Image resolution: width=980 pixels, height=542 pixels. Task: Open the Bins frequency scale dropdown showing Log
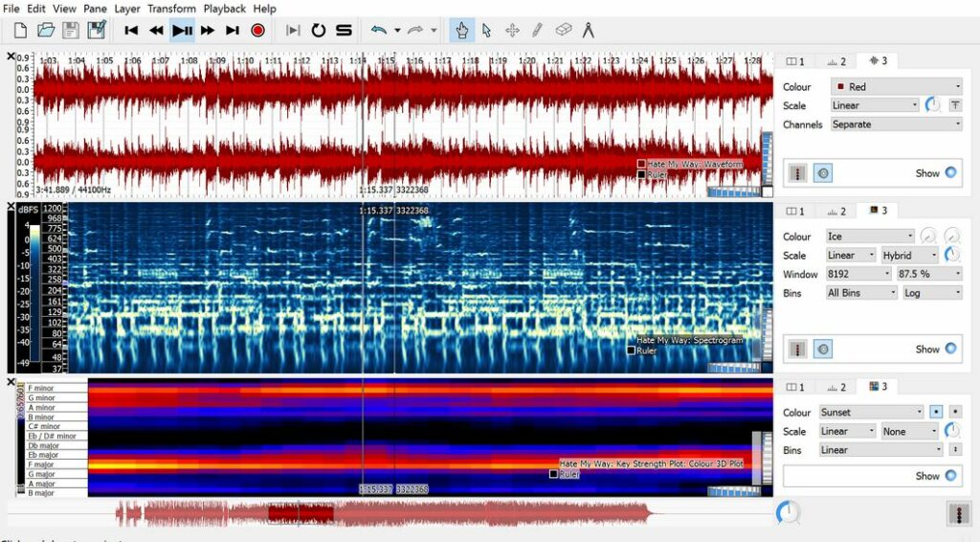pyautogui.click(x=932, y=293)
